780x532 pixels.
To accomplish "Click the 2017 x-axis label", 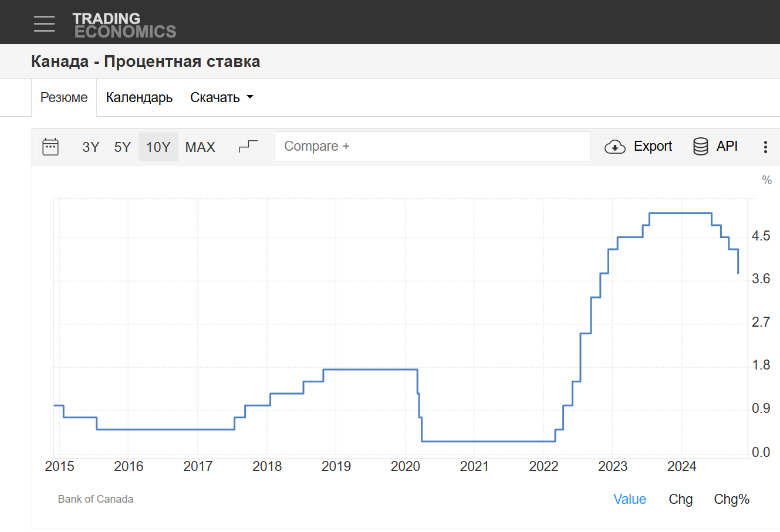I will point(198,466).
